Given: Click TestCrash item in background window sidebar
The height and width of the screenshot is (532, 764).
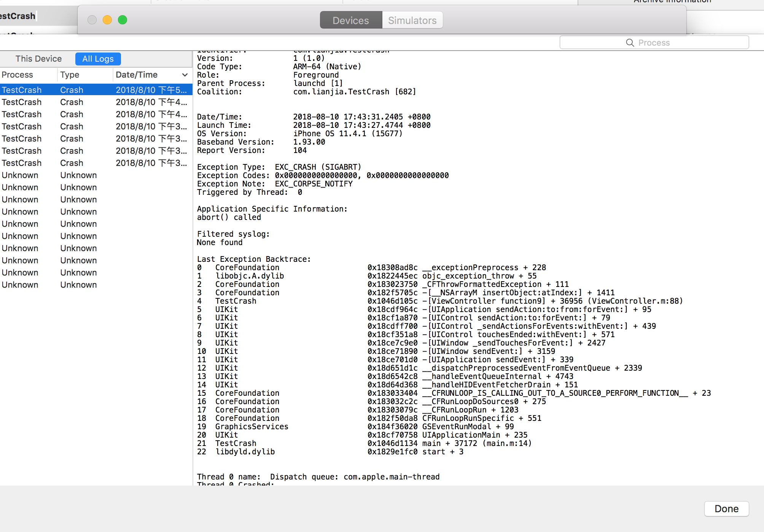Looking at the screenshot, I should 18,16.
